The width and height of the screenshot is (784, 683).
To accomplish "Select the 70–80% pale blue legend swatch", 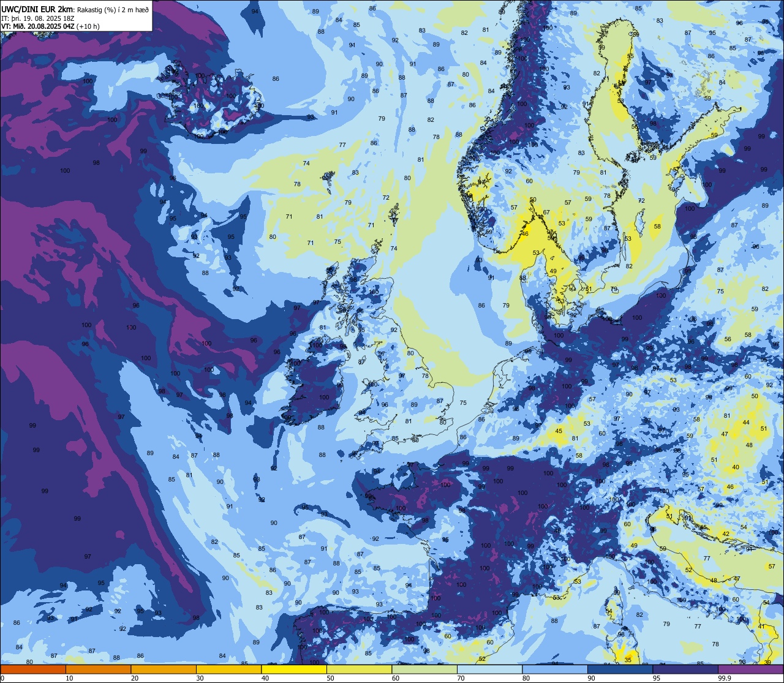I will point(489,669).
